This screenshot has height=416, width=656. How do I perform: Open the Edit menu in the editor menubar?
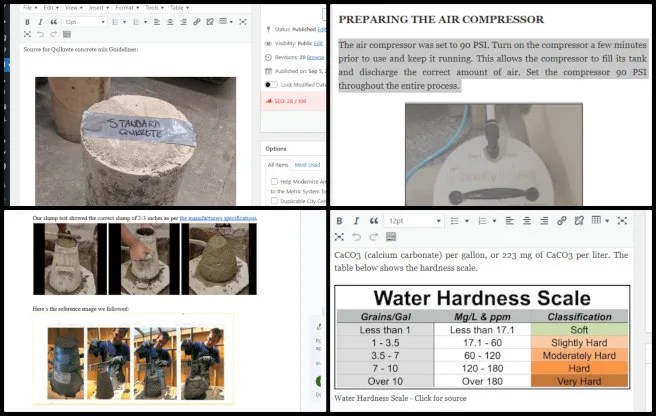point(51,8)
